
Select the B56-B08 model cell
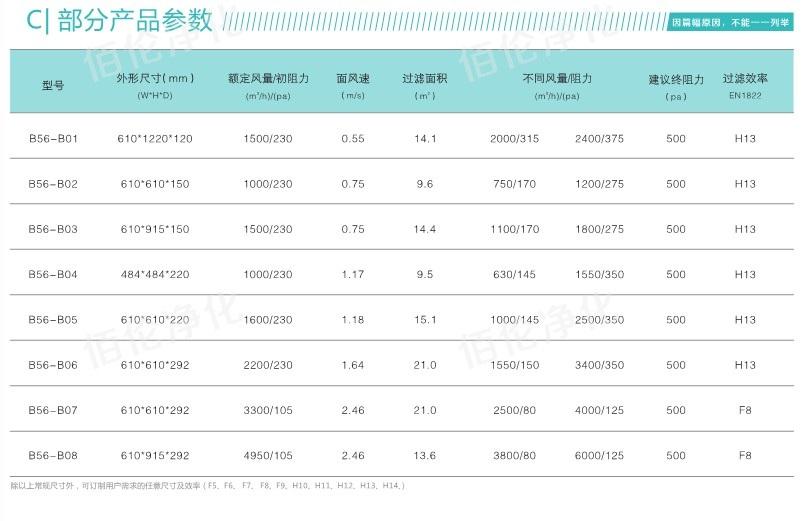point(53,456)
